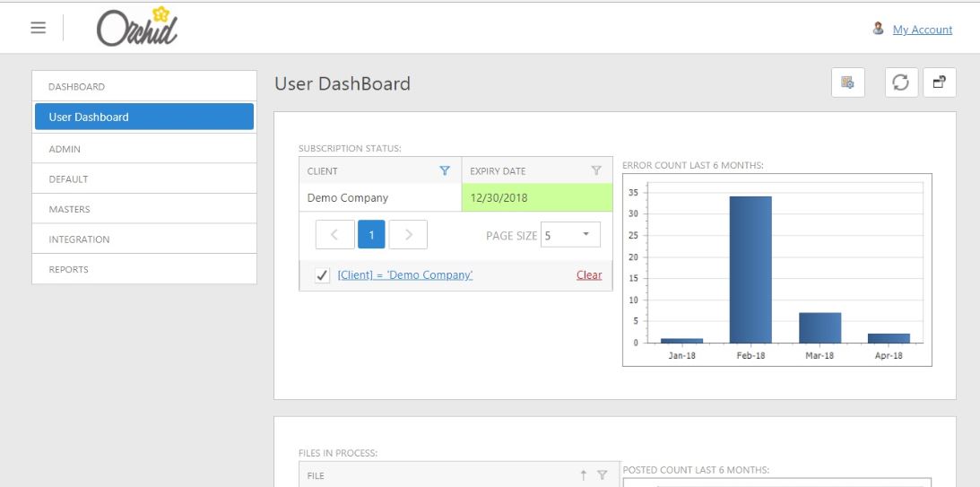
Task: Click the Feb-18 error count bar
Action: [x=750, y=268]
